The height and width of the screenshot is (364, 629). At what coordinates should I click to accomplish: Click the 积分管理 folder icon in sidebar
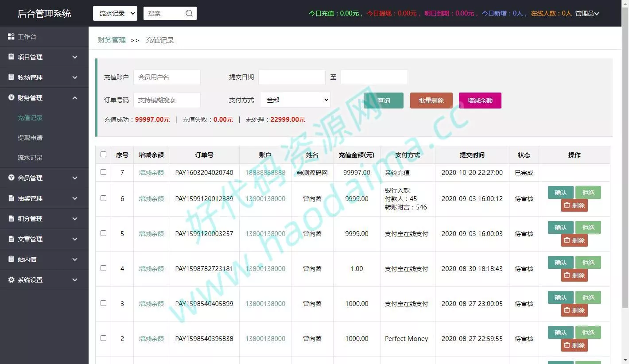(x=12, y=219)
